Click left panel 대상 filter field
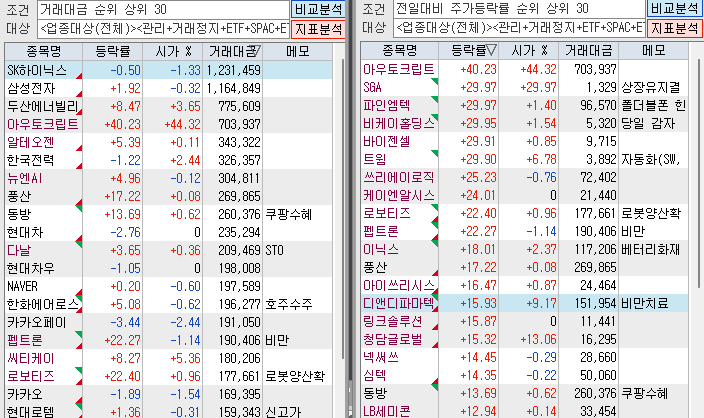Image resolution: width=704 pixels, height=418 pixels. coord(163,29)
